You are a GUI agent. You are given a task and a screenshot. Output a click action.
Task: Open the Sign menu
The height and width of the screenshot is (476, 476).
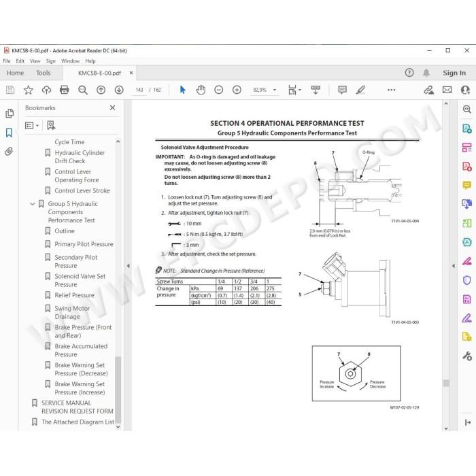(x=51, y=61)
